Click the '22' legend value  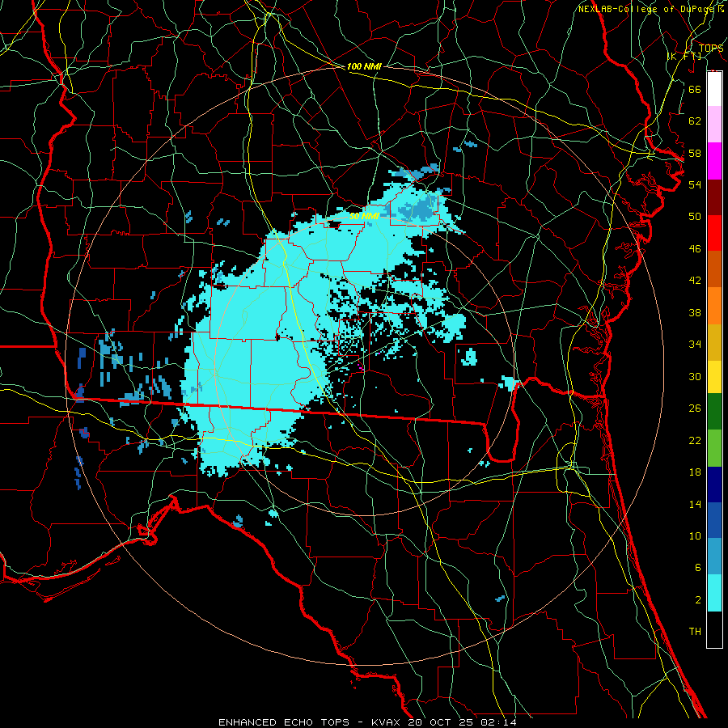(x=695, y=440)
